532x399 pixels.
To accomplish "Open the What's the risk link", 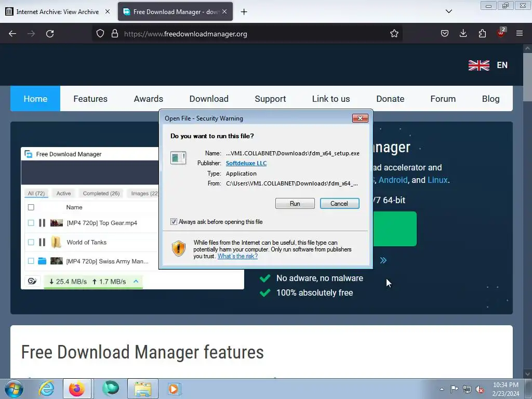I will click(x=237, y=256).
